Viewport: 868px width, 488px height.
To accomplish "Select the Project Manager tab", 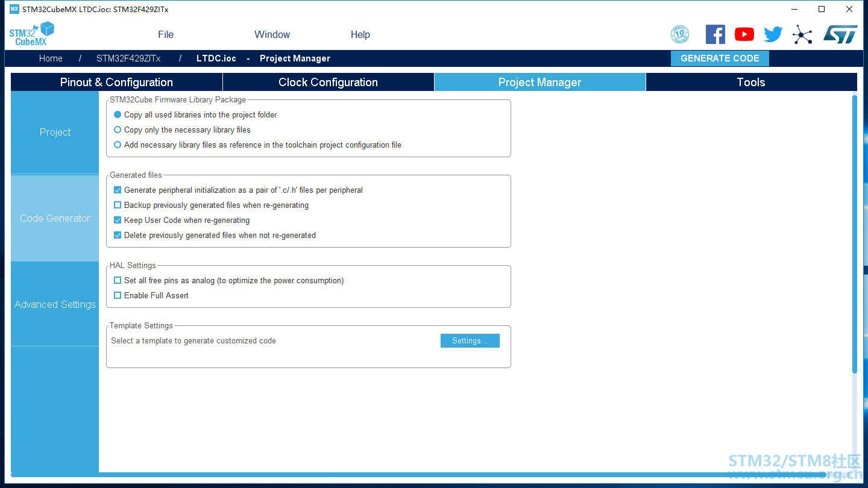I will click(x=539, y=82).
